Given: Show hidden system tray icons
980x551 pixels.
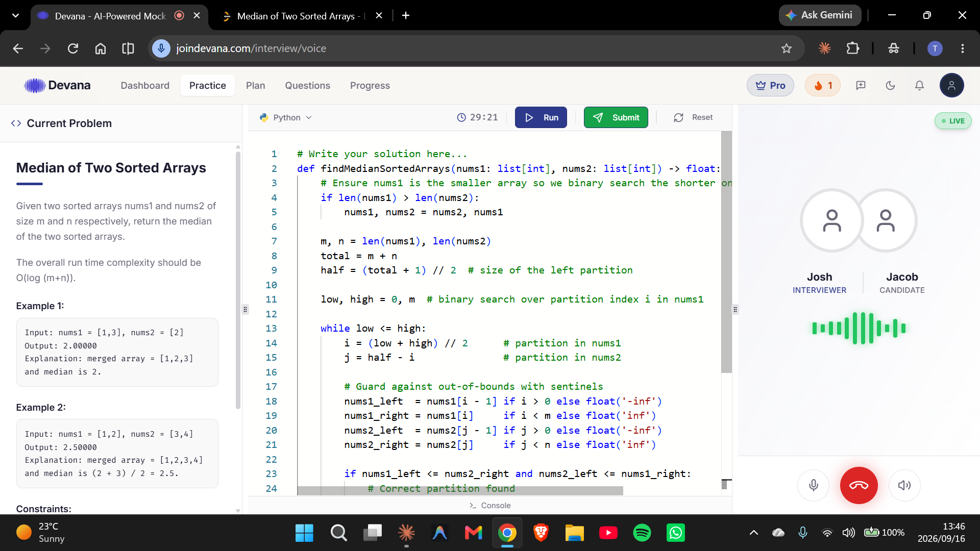Looking at the screenshot, I should tap(753, 533).
